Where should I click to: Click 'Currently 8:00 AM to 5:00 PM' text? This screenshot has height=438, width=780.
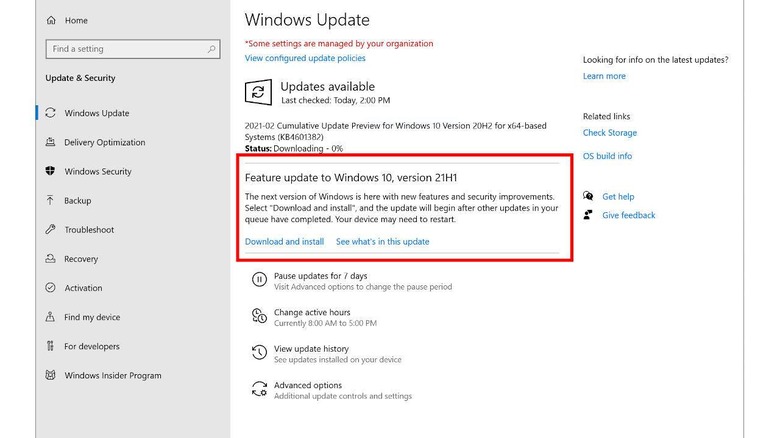(x=325, y=323)
